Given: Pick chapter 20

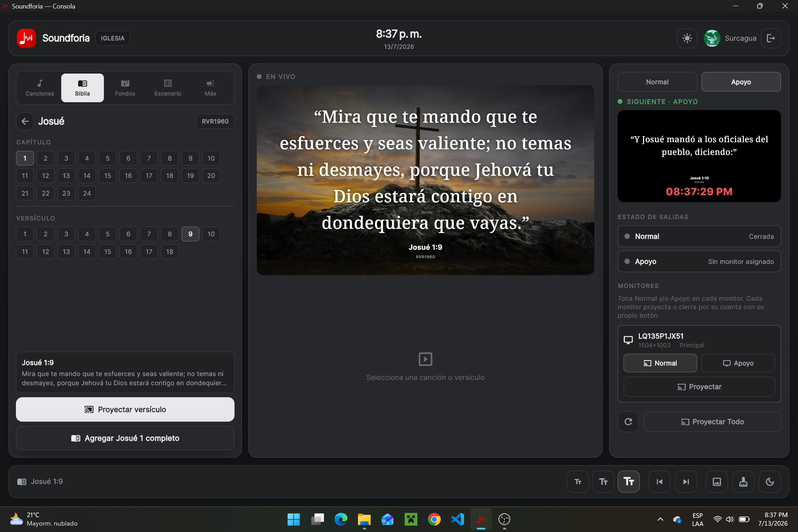Looking at the screenshot, I should pyautogui.click(x=211, y=175).
